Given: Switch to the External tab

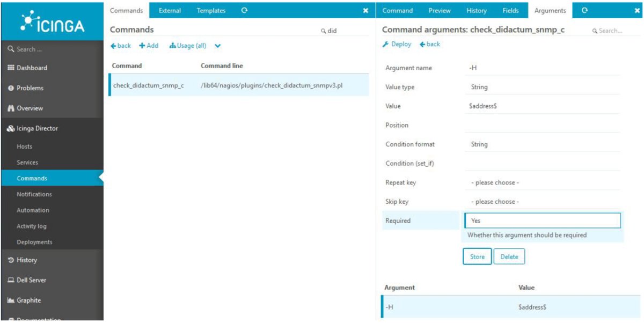Looking at the screenshot, I should point(170,11).
